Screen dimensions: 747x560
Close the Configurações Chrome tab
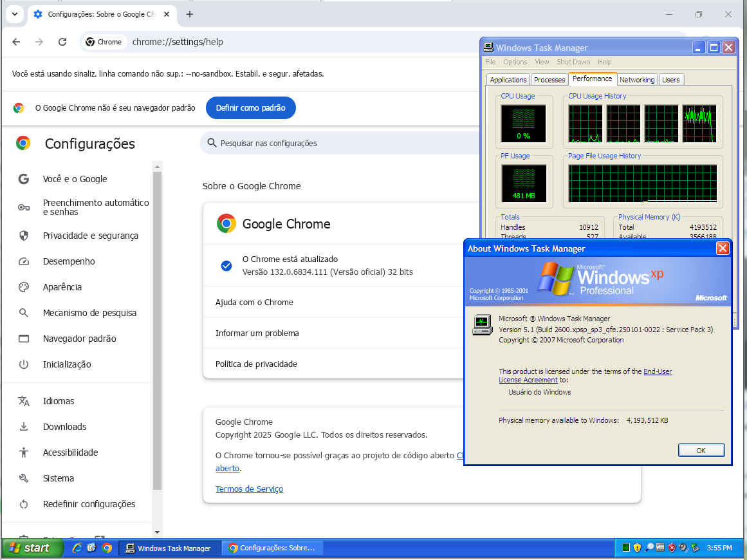[167, 14]
